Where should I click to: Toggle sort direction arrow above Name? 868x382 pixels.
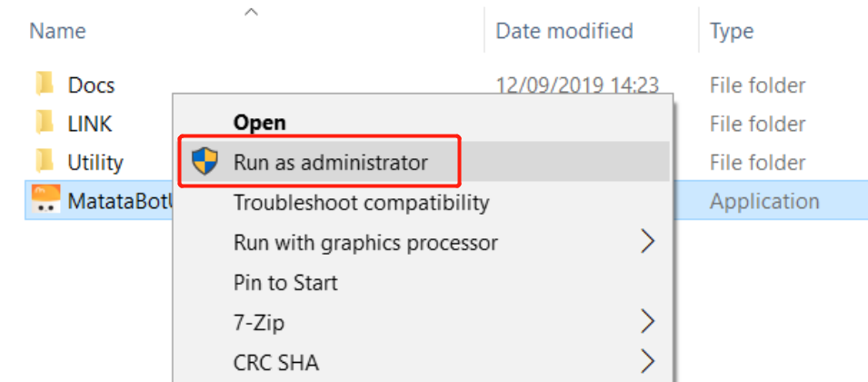[252, 12]
